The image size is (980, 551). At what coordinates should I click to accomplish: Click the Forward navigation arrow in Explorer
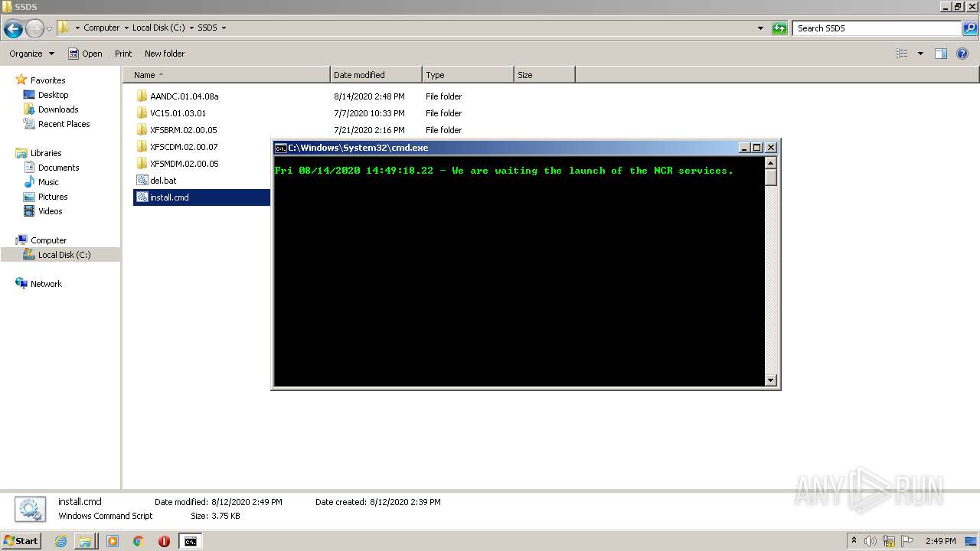pos(34,29)
